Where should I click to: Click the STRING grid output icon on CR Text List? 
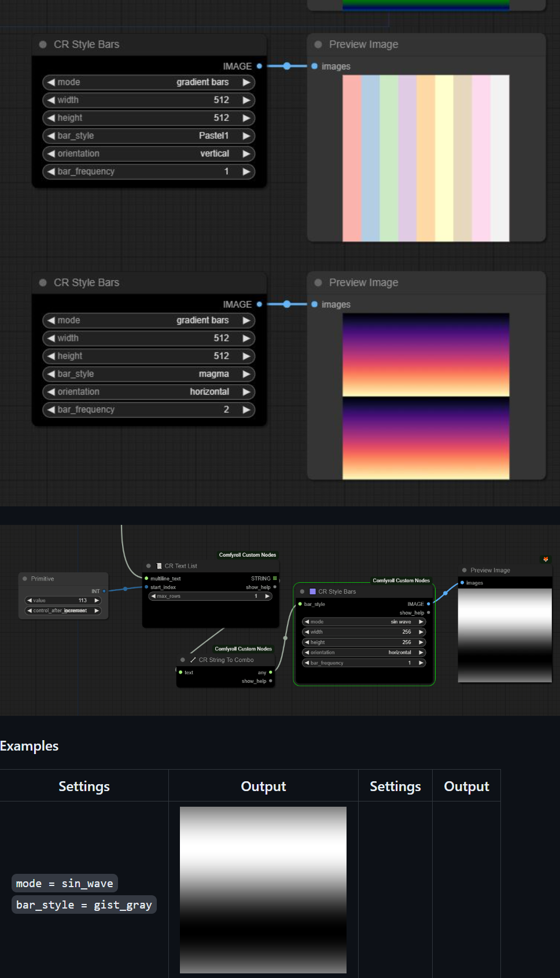tap(275, 578)
